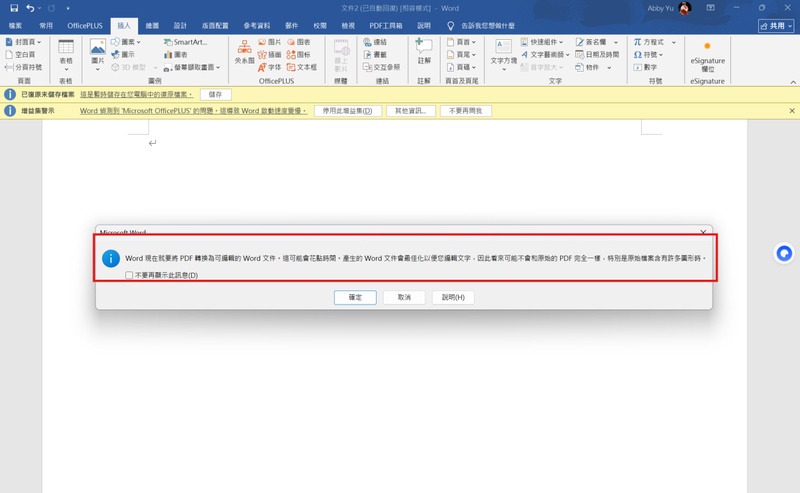Open the Microsoft OfficePLUS problem warning link
The height and width of the screenshot is (493, 800).
(x=193, y=111)
